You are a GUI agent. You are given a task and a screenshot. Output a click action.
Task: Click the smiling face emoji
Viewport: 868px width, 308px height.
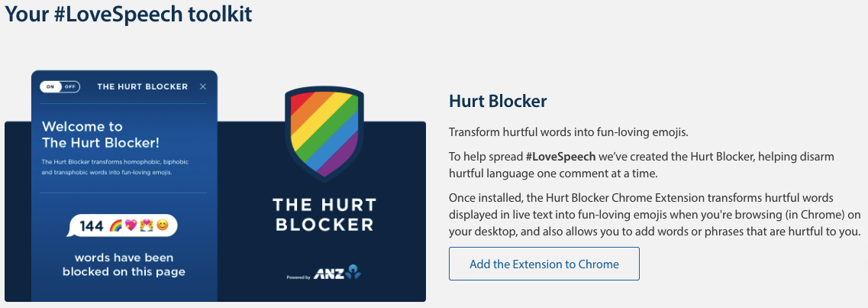162,225
